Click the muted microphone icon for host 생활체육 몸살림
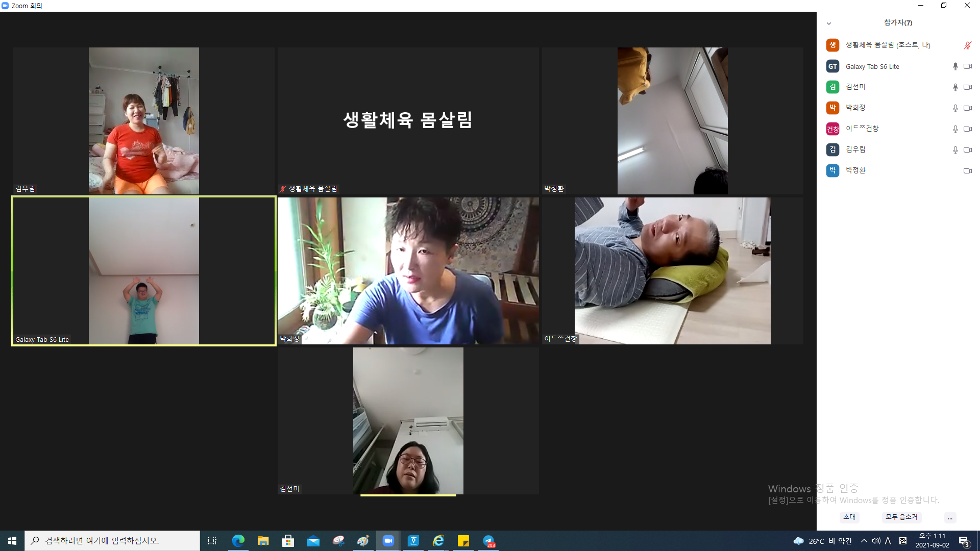 [x=967, y=45]
